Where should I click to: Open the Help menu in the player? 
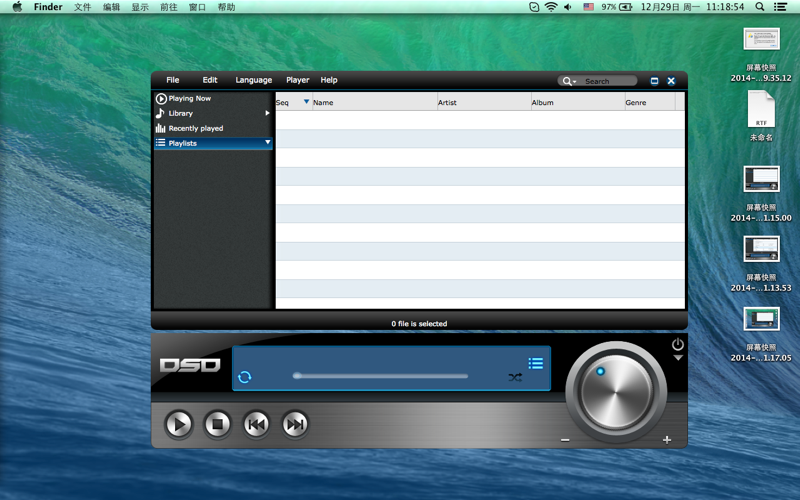329,80
